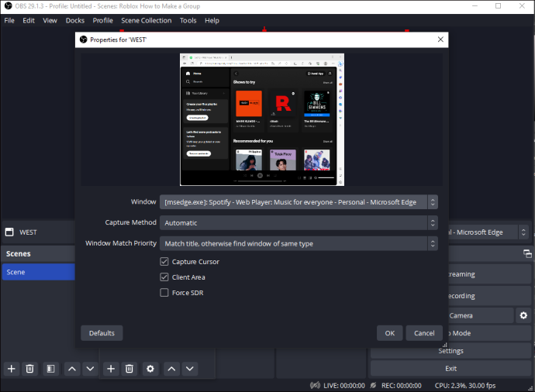Click the partially hidden Recording button in Controls
The width and height of the screenshot is (535, 392).
point(489,296)
